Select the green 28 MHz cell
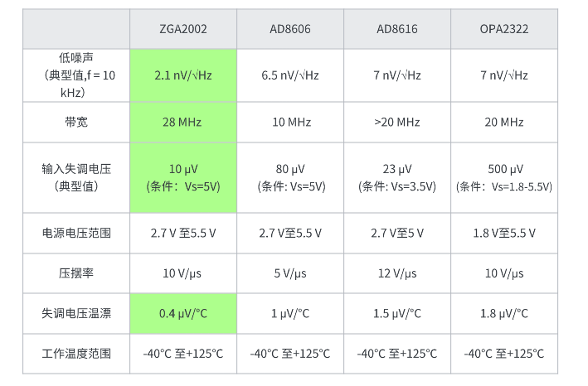 [183, 122]
